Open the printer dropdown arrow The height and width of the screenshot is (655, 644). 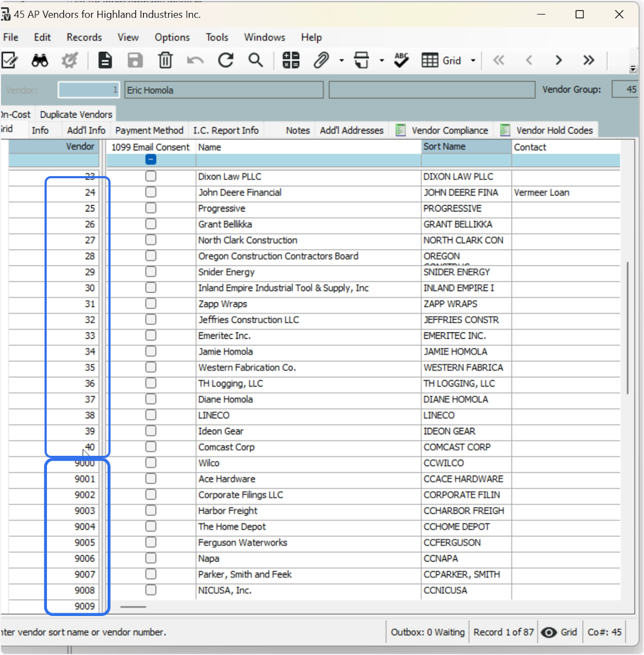click(382, 61)
